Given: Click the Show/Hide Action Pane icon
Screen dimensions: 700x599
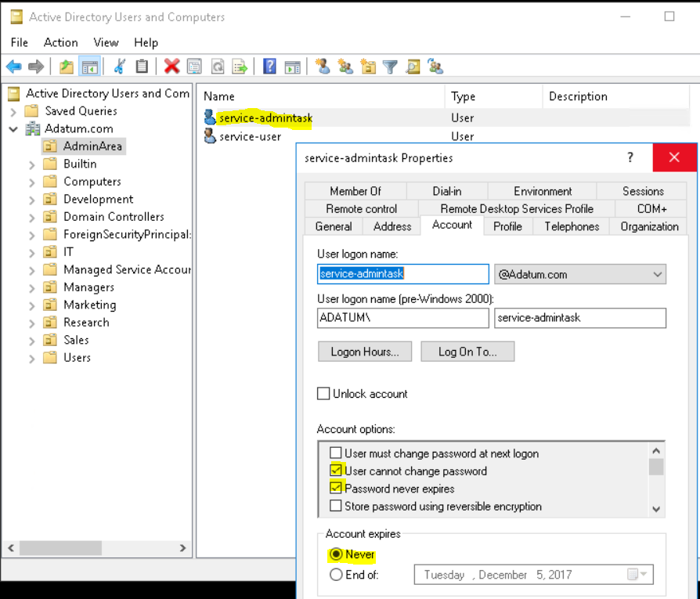Looking at the screenshot, I should (x=292, y=67).
